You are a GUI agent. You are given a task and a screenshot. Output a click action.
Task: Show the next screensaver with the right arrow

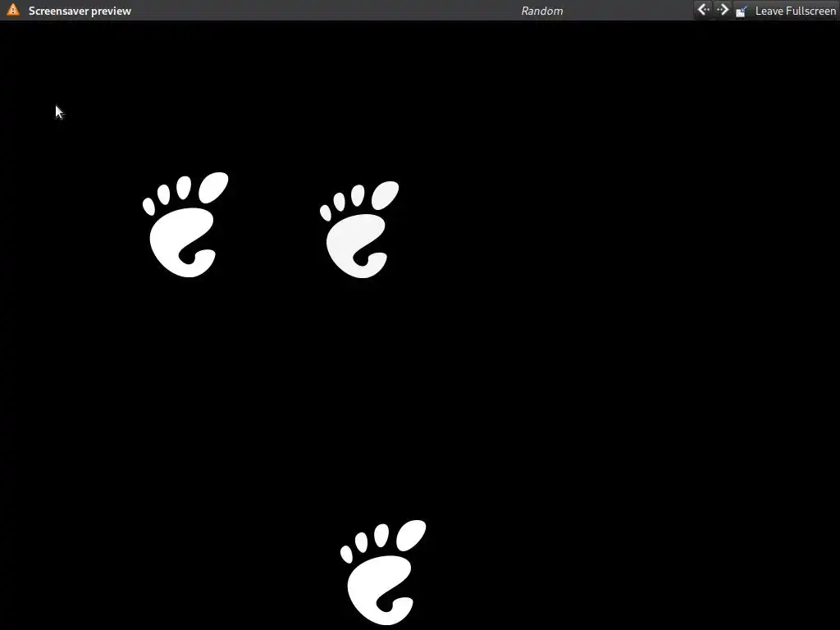pos(722,10)
